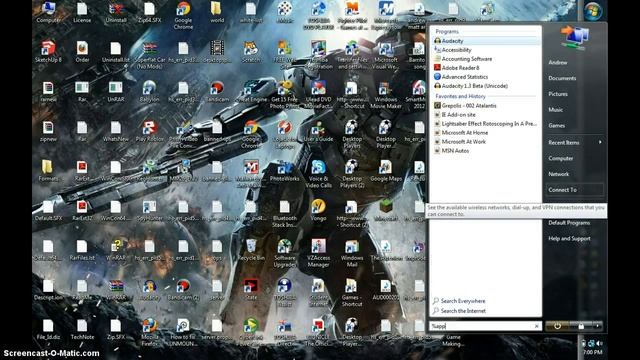Open the Andrew user folder
Viewport: 640px width, 360px height.
pos(558,62)
